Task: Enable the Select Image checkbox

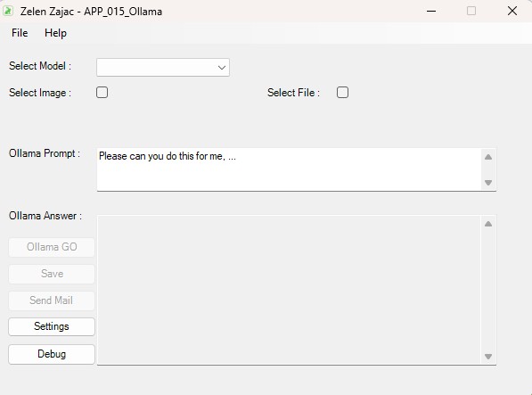Action: [102, 93]
